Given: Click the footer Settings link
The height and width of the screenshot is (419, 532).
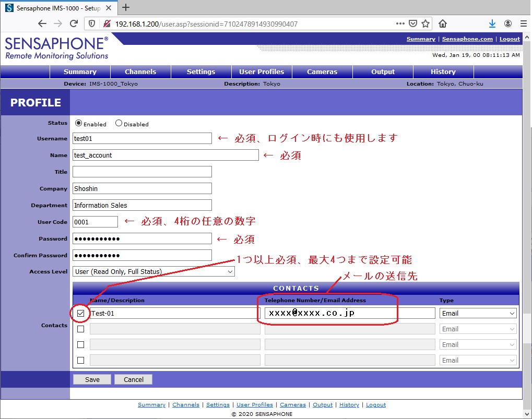Looking at the screenshot, I should coord(218,405).
